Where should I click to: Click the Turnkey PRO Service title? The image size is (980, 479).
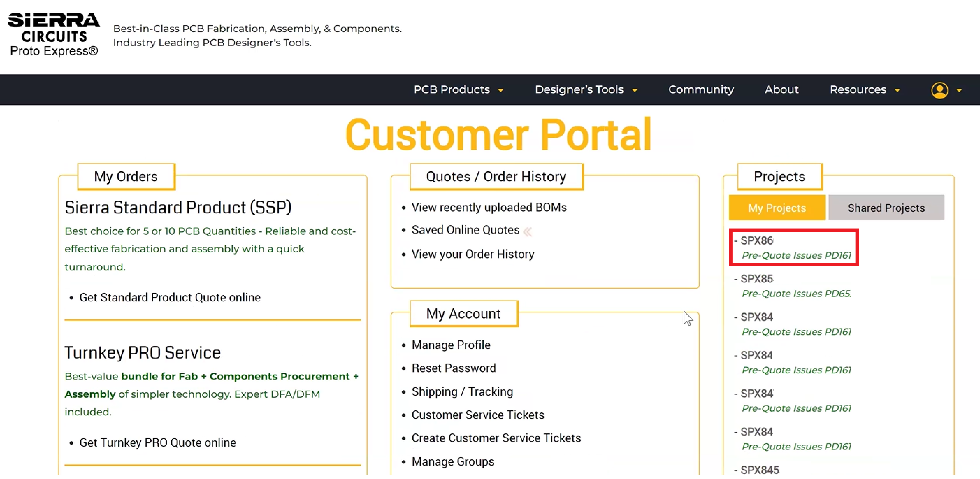[x=142, y=353]
